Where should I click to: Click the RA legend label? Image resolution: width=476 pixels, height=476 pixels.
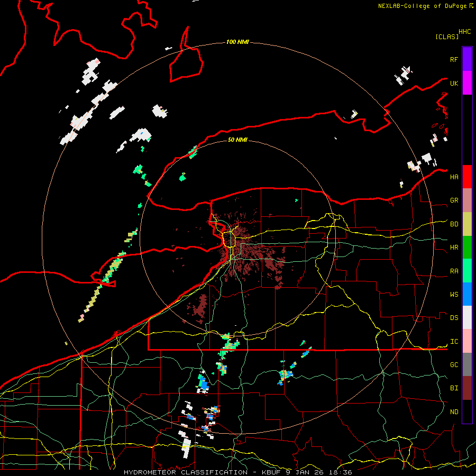pos(454,271)
